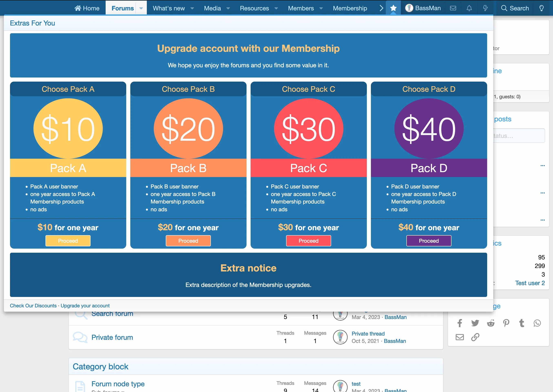Image resolution: width=553 pixels, height=392 pixels.
Task: Go to the Home nav tab
Action: (x=87, y=8)
